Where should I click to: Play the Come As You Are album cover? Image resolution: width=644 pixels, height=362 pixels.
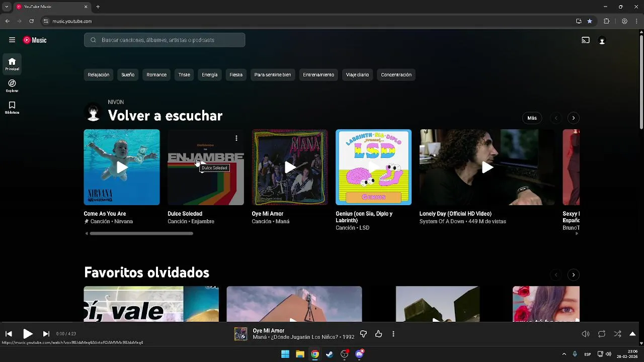pyautogui.click(x=122, y=167)
